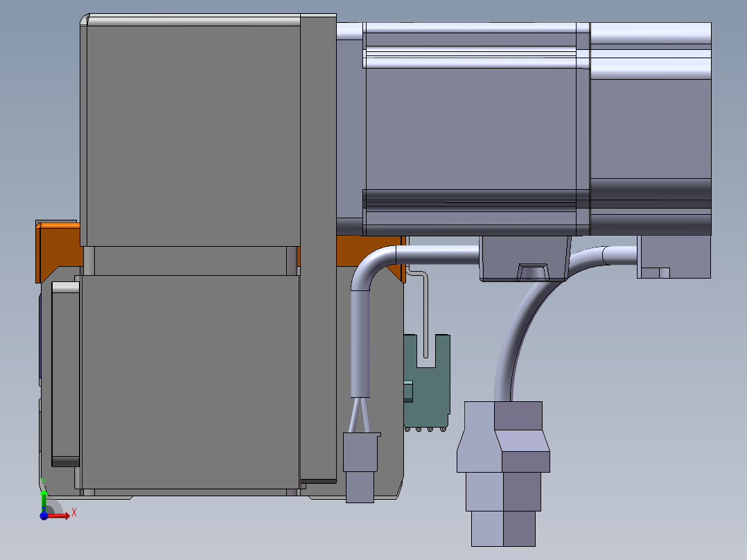
Task: Select the motor's rear encoder housing
Action: (650, 129)
